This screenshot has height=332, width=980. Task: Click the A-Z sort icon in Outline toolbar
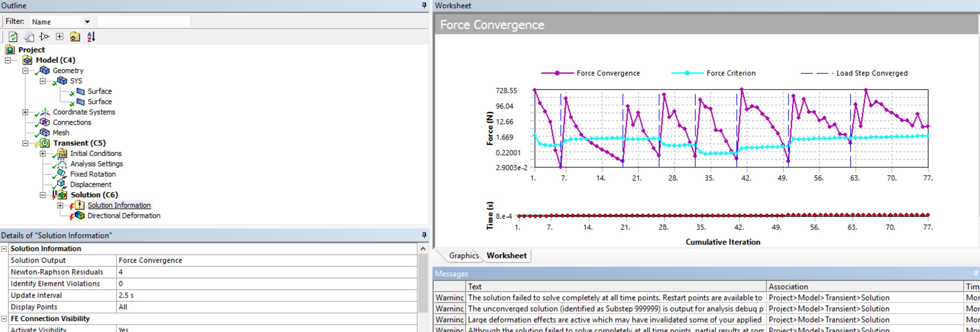[x=91, y=37]
